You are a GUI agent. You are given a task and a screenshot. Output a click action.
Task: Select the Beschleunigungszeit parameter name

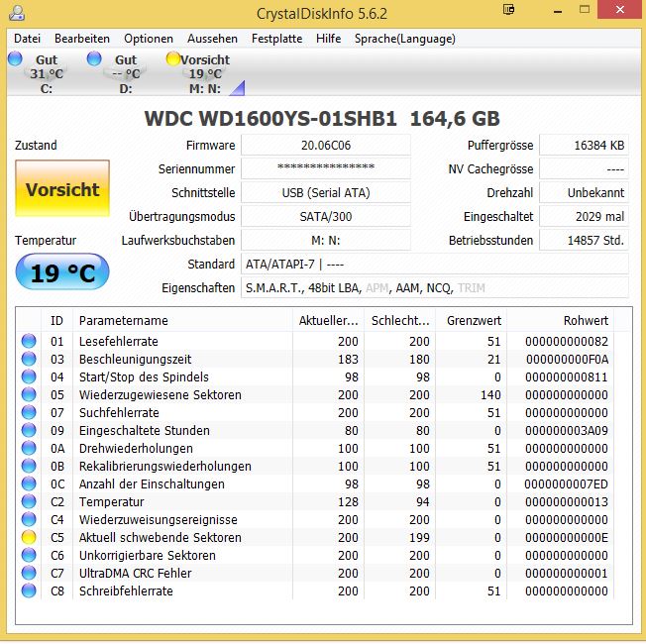coord(135,359)
